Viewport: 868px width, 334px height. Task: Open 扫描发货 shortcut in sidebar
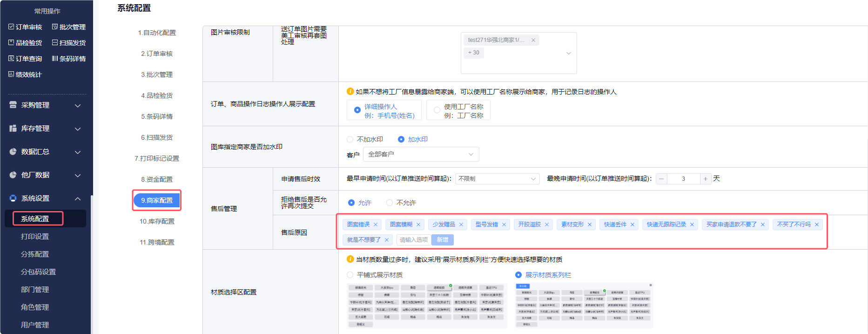69,43
